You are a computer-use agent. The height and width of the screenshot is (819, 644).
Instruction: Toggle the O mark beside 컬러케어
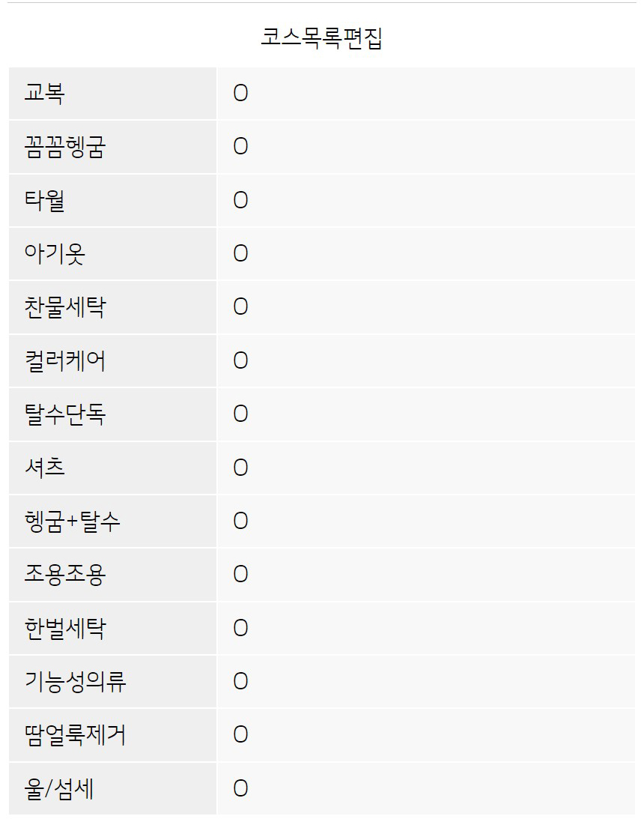[240, 360]
